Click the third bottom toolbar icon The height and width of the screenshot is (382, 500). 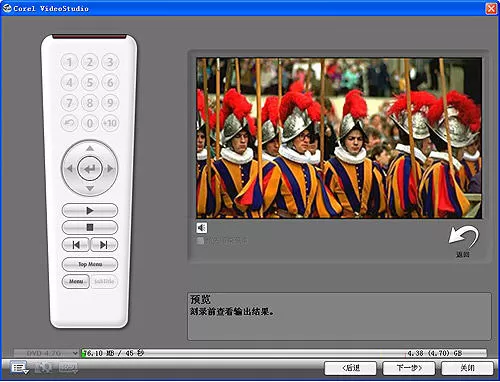(x=68, y=368)
